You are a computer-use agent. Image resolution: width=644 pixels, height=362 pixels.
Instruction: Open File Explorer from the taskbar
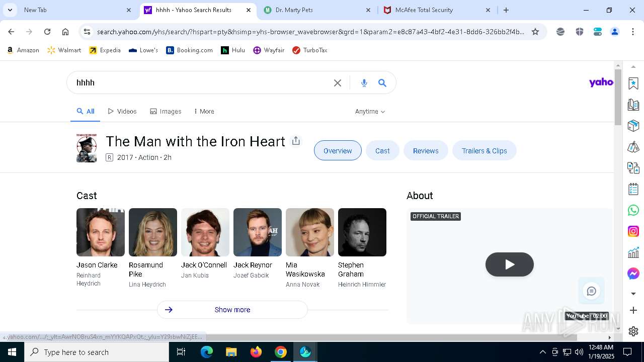pyautogui.click(x=231, y=352)
